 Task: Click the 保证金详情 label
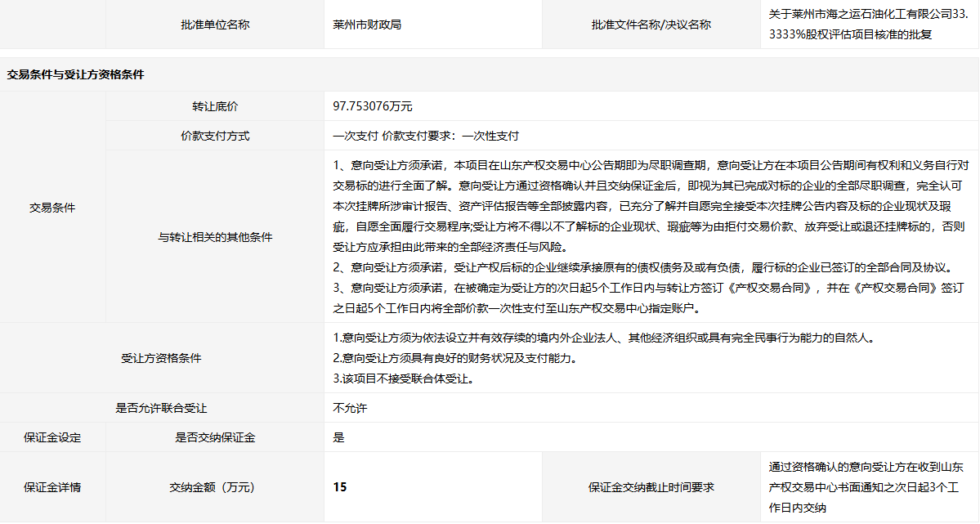tap(52, 487)
